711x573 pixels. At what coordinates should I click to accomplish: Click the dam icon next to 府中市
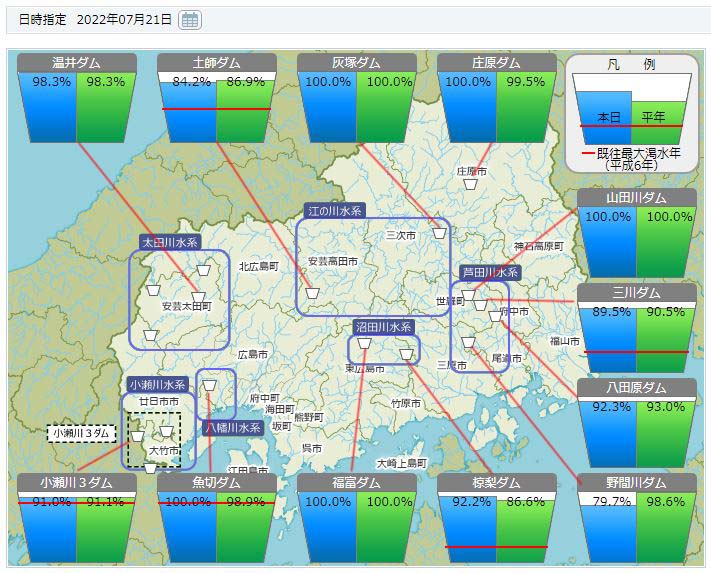click(x=495, y=316)
